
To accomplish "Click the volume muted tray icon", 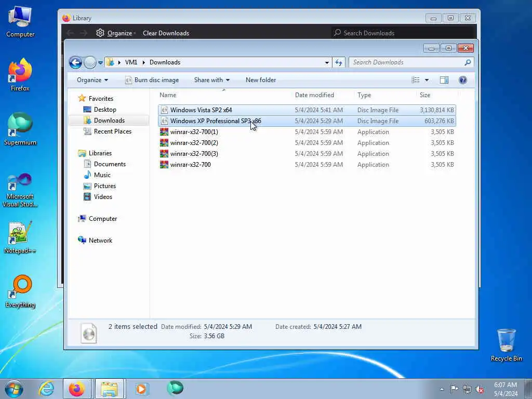I will pyautogui.click(x=480, y=389).
